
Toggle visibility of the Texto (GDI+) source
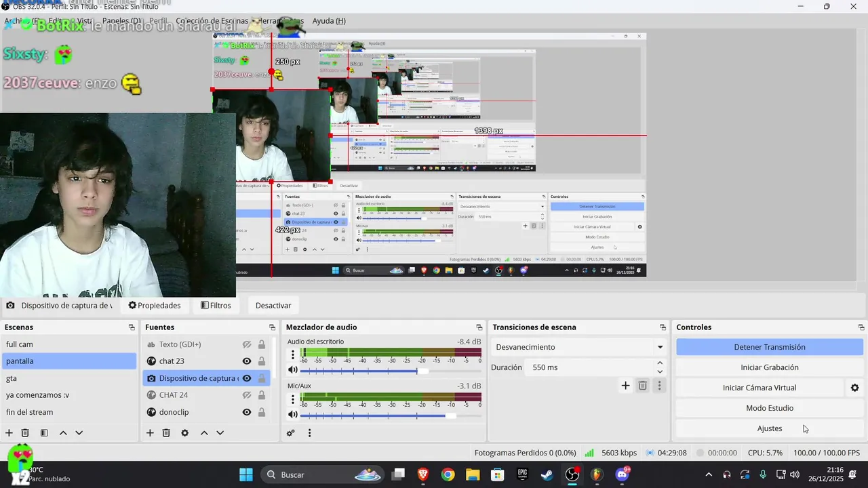[x=247, y=344]
